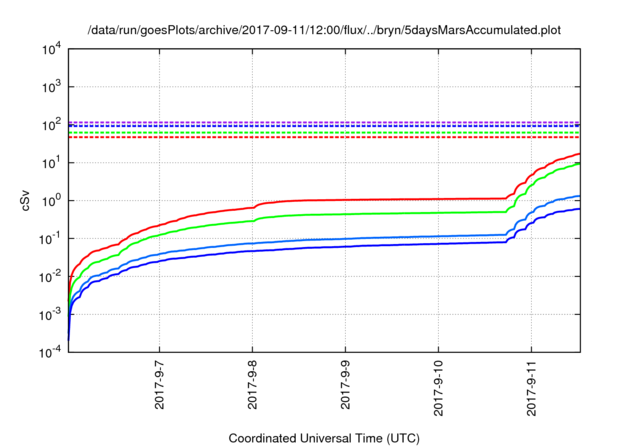Click the 10^2 y-axis tick label
Screen dimensions: 640x448
(x=51, y=124)
